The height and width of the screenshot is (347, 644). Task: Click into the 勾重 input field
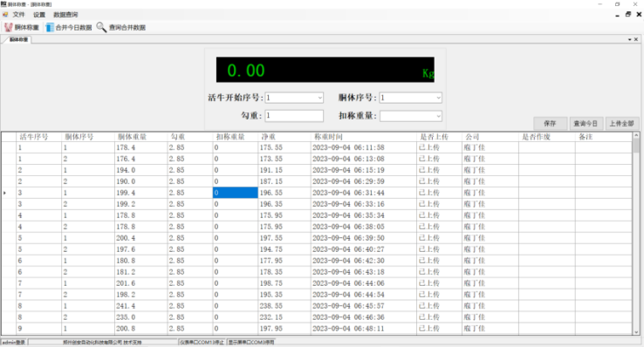[x=294, y=116]
